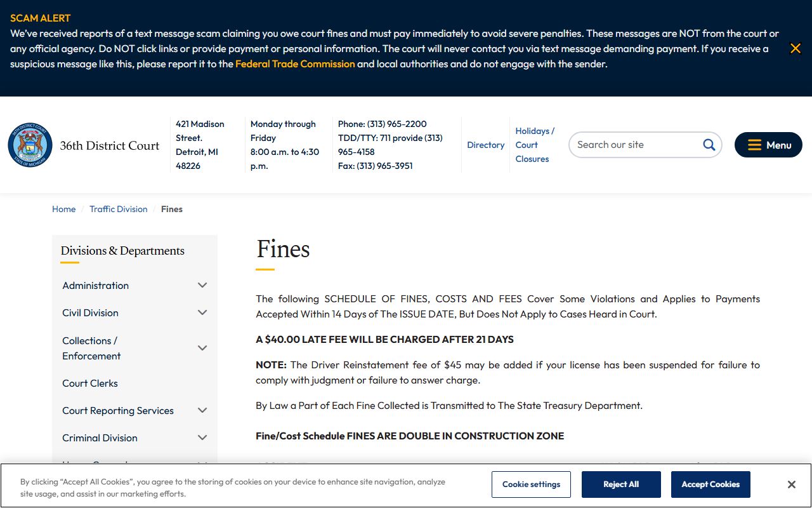Open Cookie settings
The image size is (812, 508).
point(531,485)
